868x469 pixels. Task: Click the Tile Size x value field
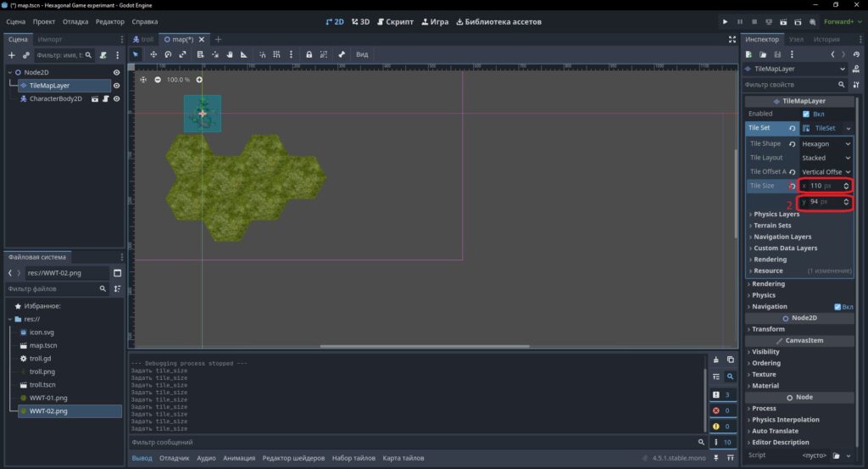click(825, 186)
